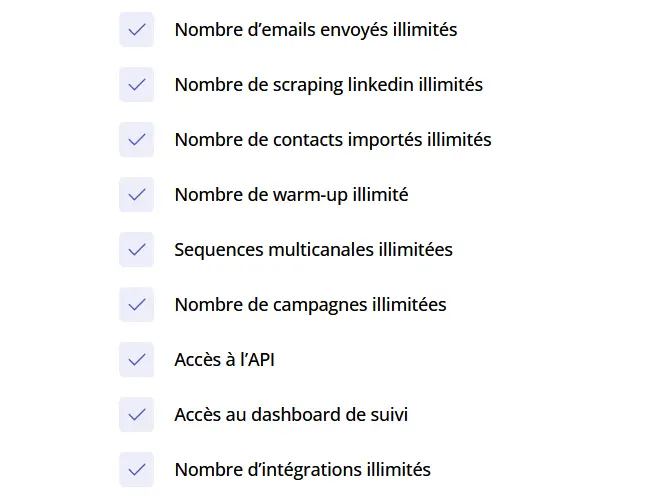Viewport: 653px width, 497px height.
Task: Select the text Accès au dashboard de suivi
Action: click(x=291, y=415)
